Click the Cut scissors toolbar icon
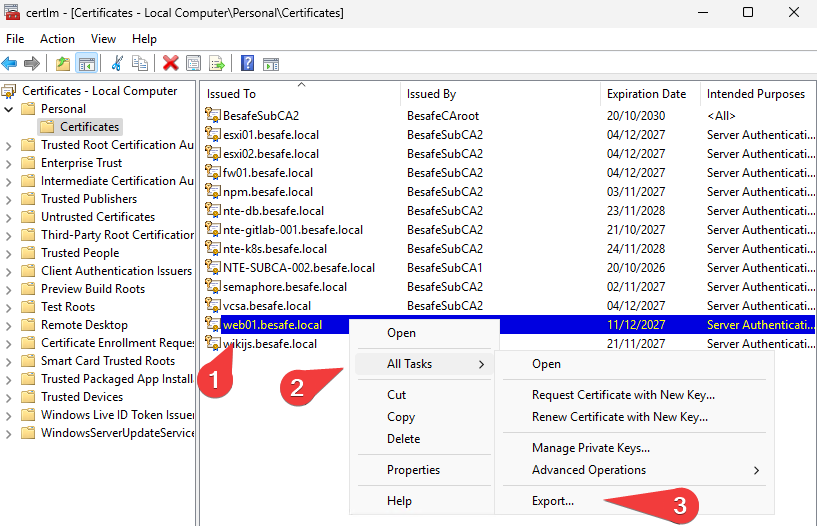The width and height of the screenshot is (817, 526). coord(117,64)
